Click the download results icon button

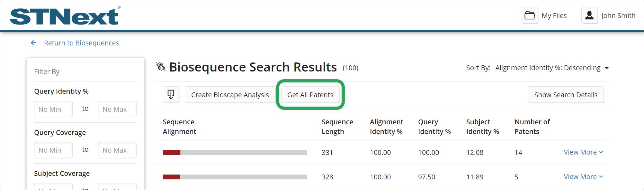point(171,95)
